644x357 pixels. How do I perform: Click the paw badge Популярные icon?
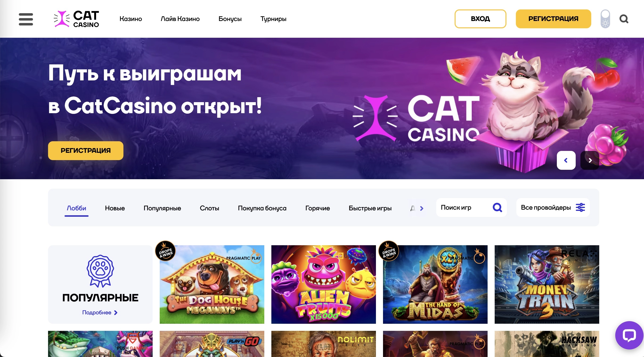100,271
